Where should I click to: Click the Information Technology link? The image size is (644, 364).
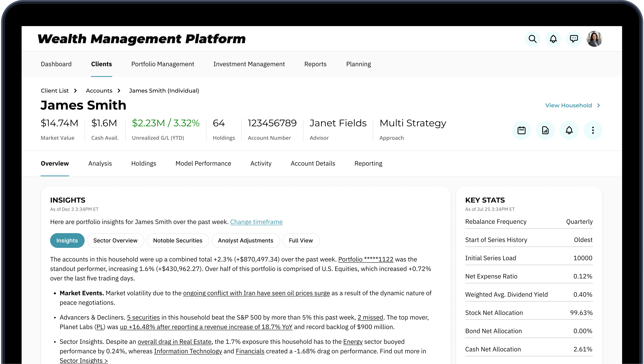tap(188, 351)
